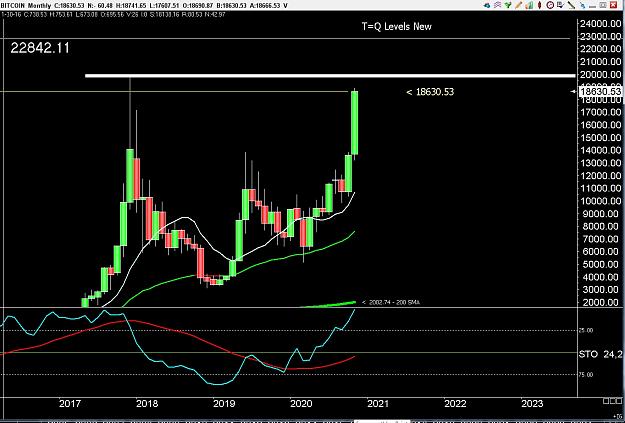The width and height of the screenshot is (625, 423).
Task: Click the 2022 label on time axis
Action: coord(455,403)
